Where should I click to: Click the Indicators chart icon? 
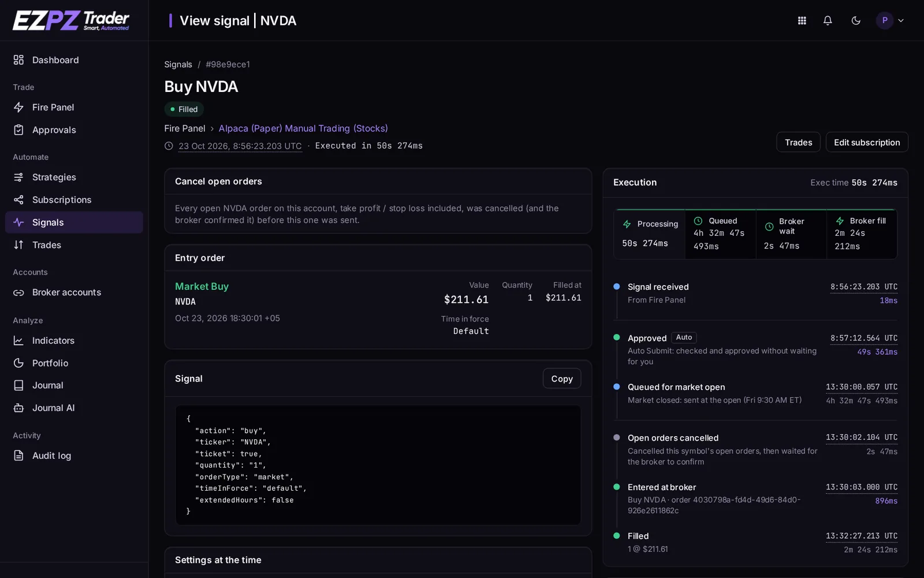click(x=18, y=341)
